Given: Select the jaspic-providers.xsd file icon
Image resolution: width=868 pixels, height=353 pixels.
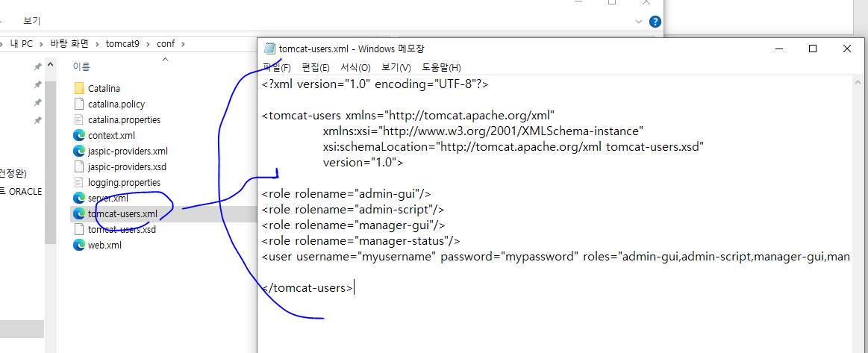Looking at the screenshot, I should point(78,166).
